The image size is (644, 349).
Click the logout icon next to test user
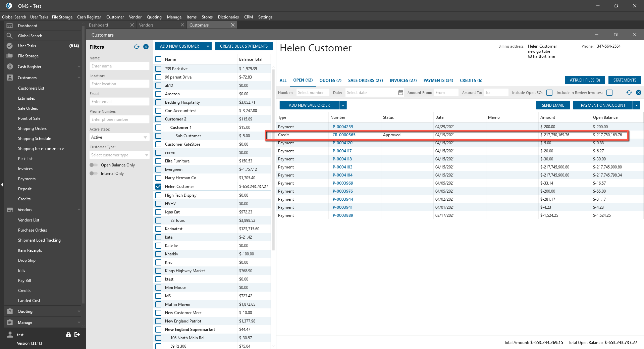point(77,335)
